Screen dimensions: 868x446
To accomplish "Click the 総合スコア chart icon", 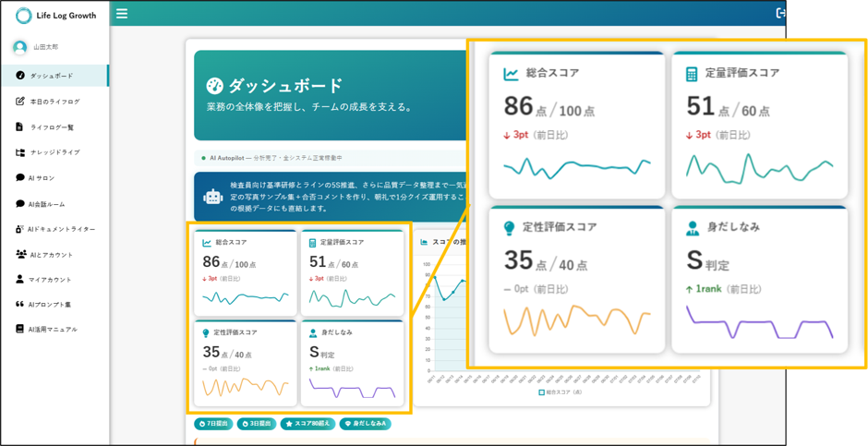I will (207, 242).
